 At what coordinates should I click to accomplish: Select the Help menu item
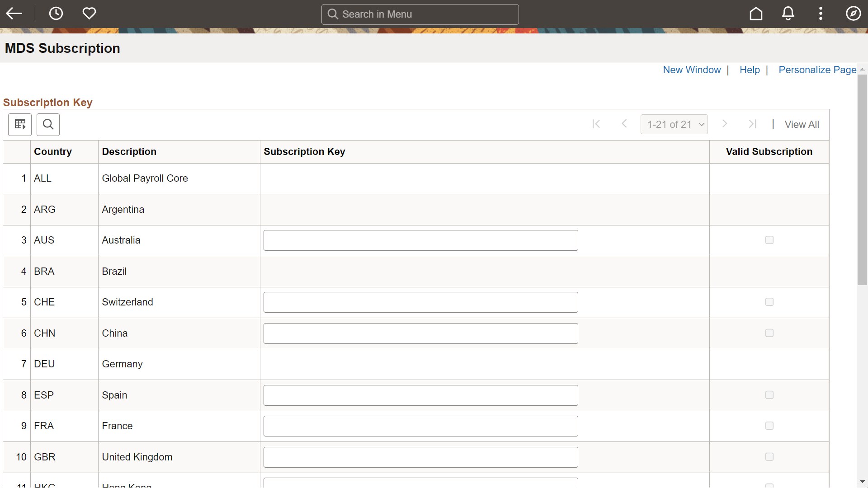point(750,70)
